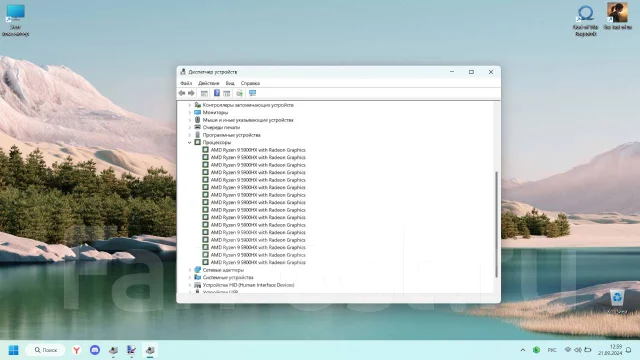Open the Справка menu
The width and height of the screenshot is (640, 360).
point(250,83)
